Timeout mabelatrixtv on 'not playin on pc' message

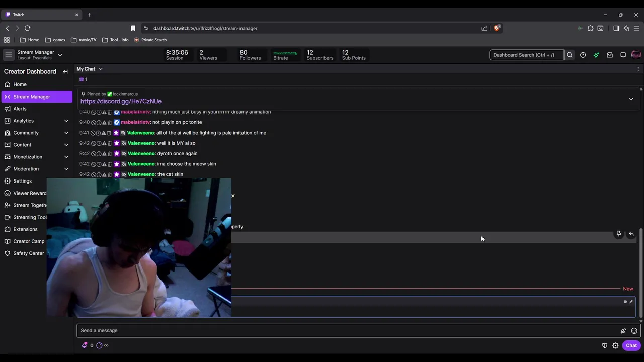coord(99,122)
